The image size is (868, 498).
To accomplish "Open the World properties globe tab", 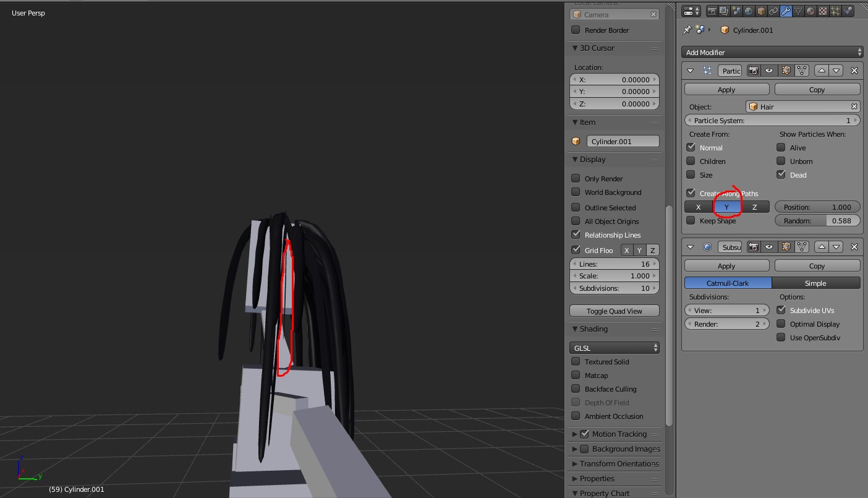I will (x=749, y=11).
